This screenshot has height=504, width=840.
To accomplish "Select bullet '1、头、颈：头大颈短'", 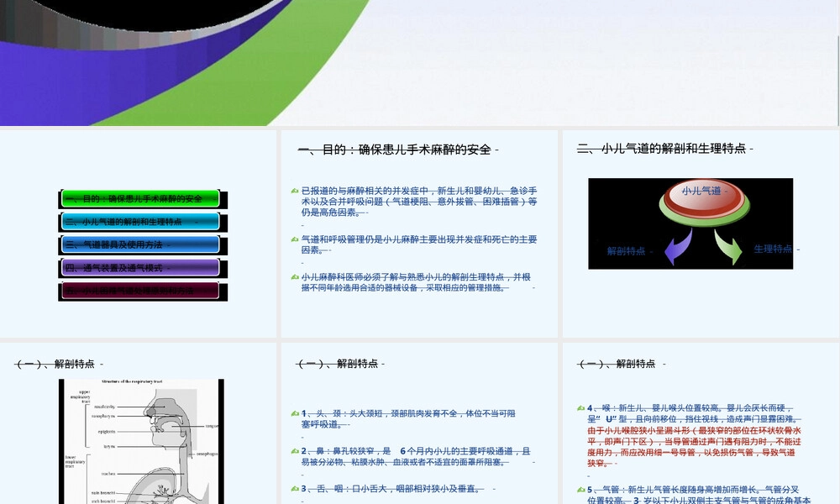I will 408,419.
